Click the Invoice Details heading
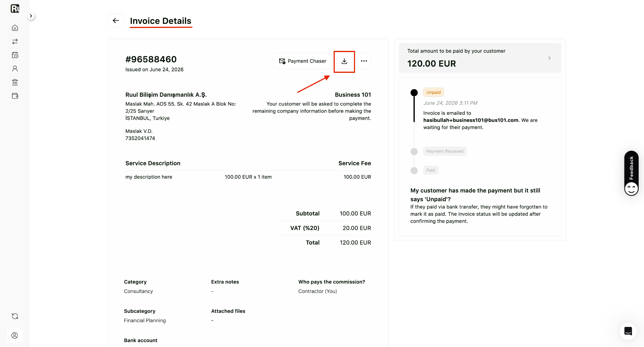The height and width of the screenshot is (347, 644). pos(161,21)
